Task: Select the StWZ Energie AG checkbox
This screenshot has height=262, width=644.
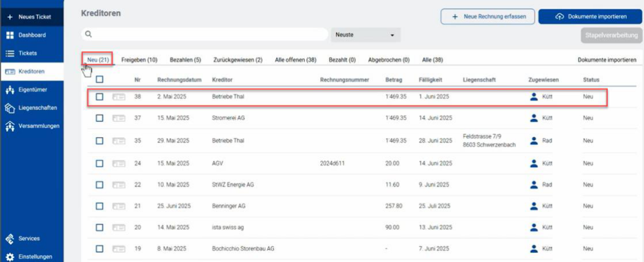Action: 99,185
